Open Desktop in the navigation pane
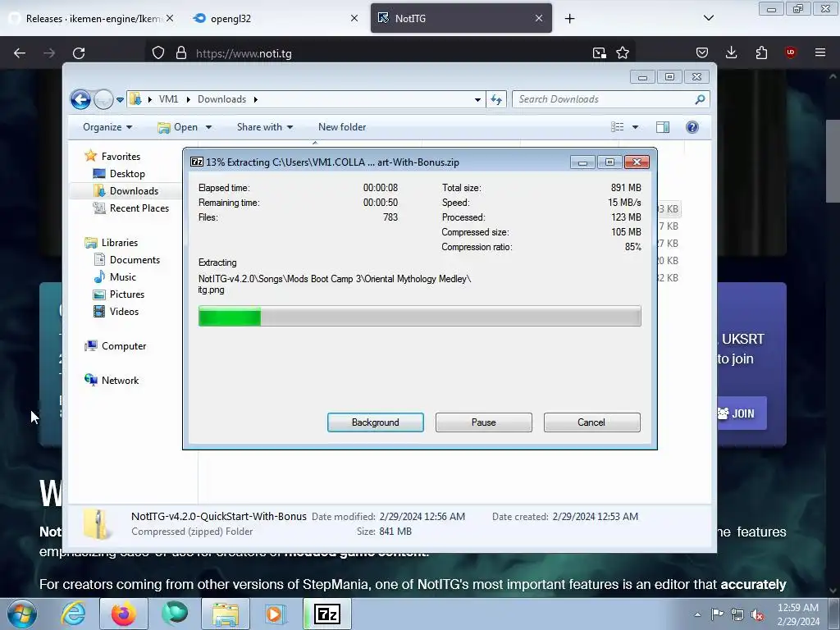This screenshot has height=630, width=840. 119,174
